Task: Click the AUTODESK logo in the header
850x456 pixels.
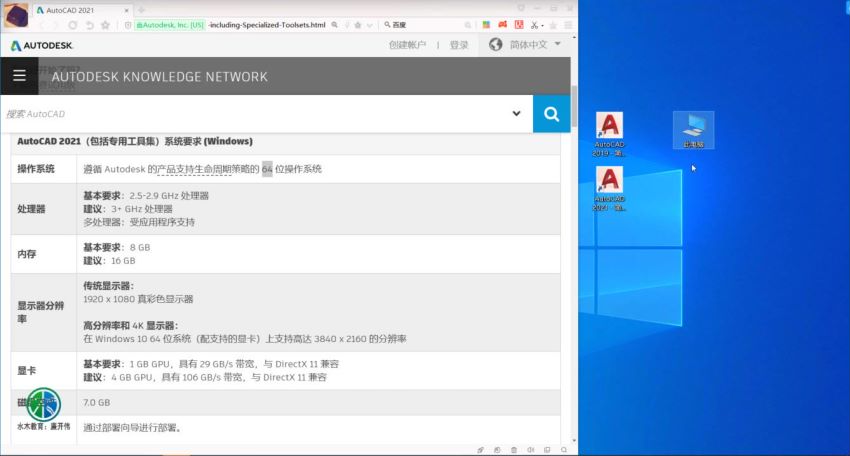Action: click(x=41, y=46)
